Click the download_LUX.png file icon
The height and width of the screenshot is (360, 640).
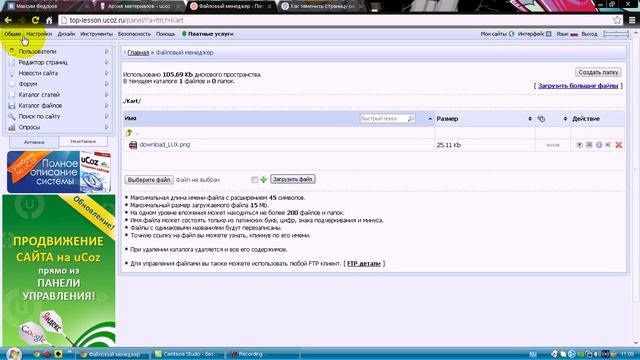133,145
